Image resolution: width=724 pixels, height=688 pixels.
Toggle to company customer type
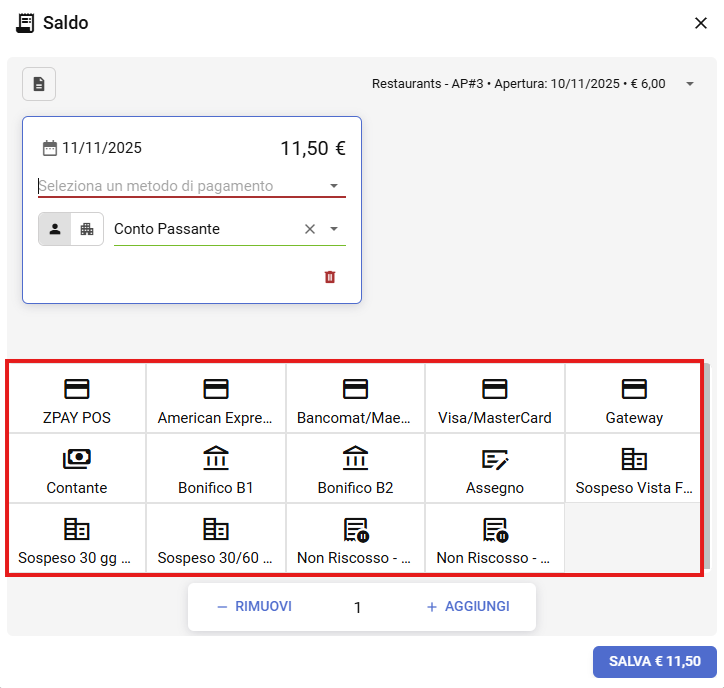[87, 229]
